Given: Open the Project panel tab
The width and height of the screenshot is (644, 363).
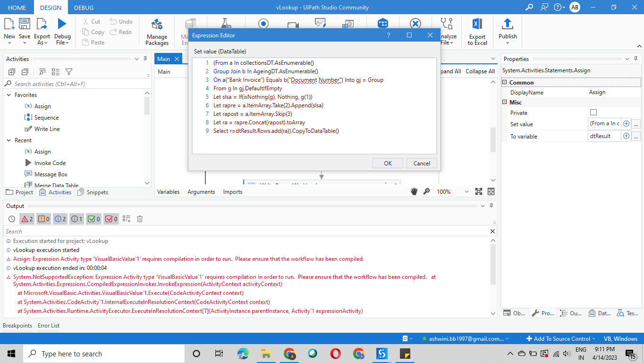Looking at the screenshot, I should pos(19,192).
